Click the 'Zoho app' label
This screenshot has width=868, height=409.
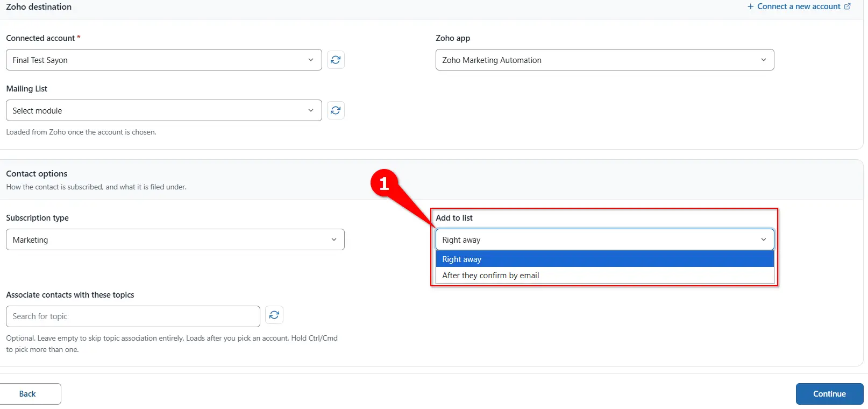[453, 38]
